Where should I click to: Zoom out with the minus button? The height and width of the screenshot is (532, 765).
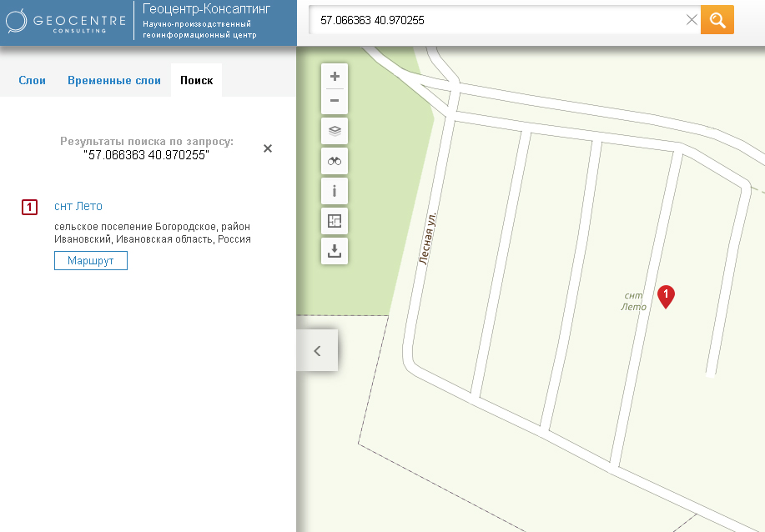click(x=335, y=101)
